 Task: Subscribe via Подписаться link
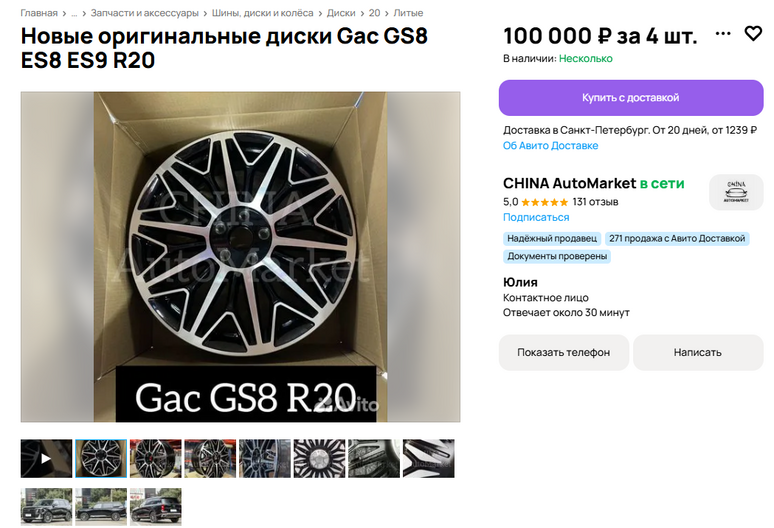tap(536, 217)
